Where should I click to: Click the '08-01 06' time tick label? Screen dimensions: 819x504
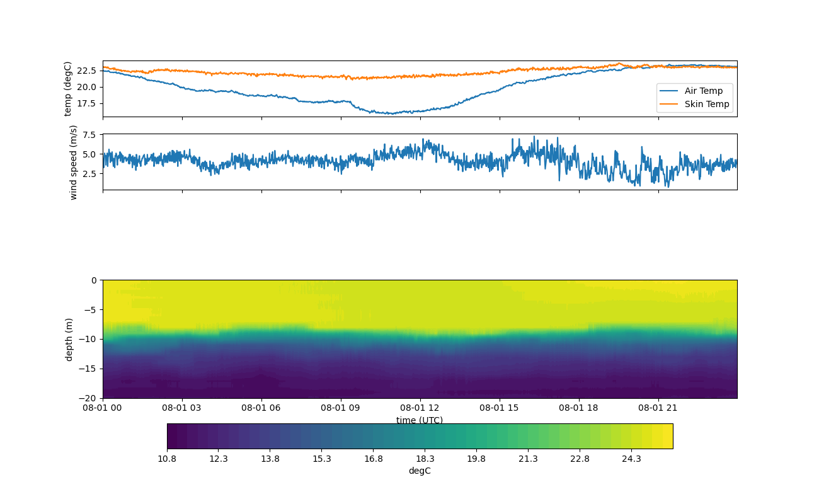(261, 408)
